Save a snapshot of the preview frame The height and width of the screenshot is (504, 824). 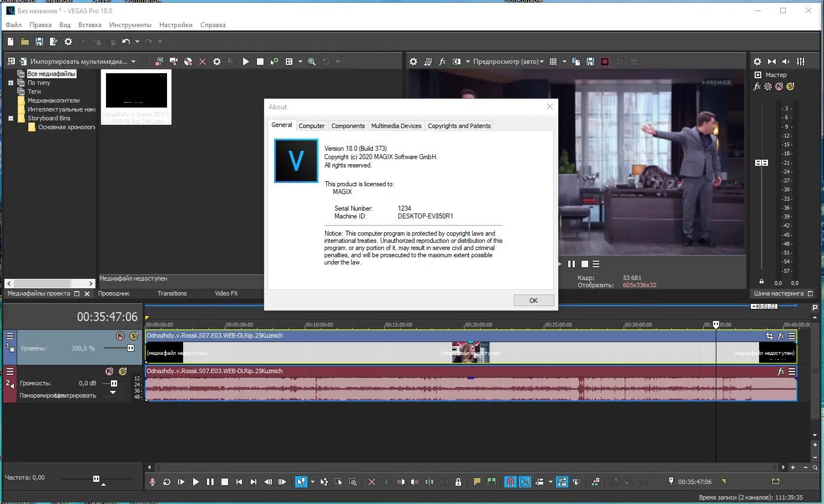[590, 61]
